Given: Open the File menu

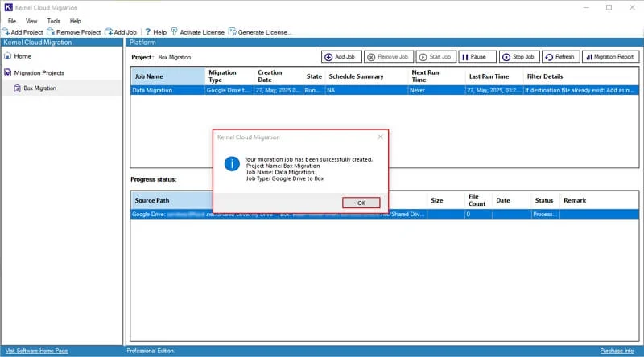Looking at the screenshot, I should point(12,21).
